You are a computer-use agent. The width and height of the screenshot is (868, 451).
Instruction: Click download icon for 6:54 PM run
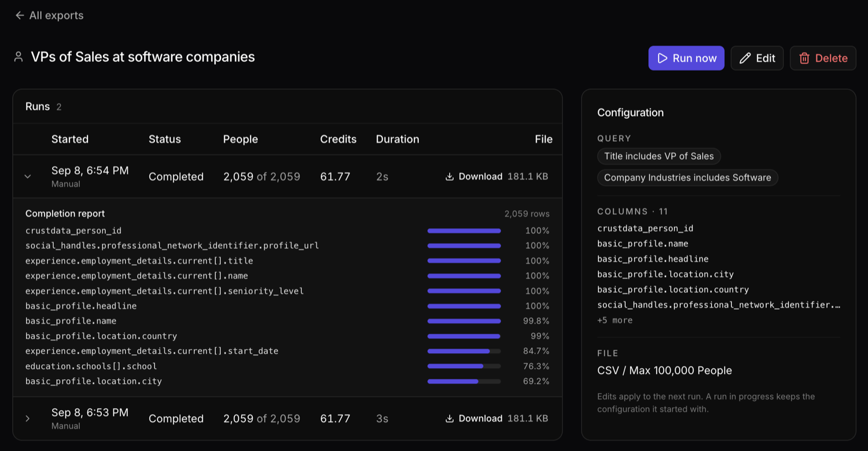click(x=450, y=177)
